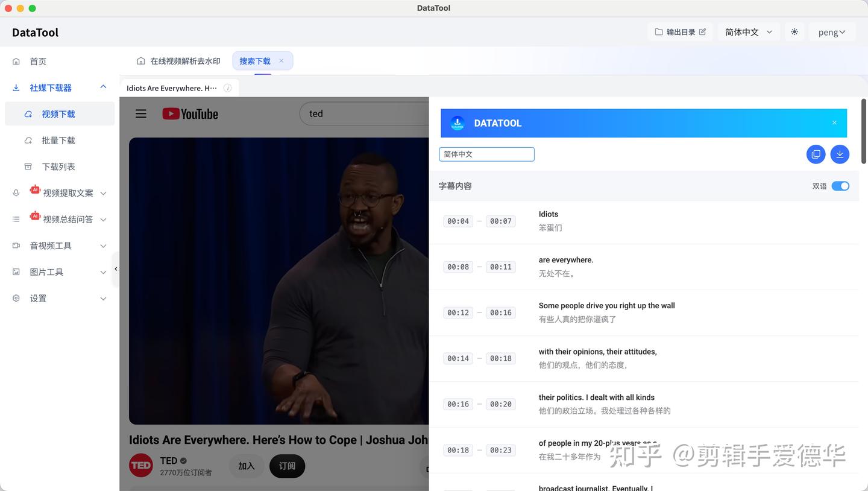
Task: Expand the 图片工具 section chevron
Action: tap(103, 272)
